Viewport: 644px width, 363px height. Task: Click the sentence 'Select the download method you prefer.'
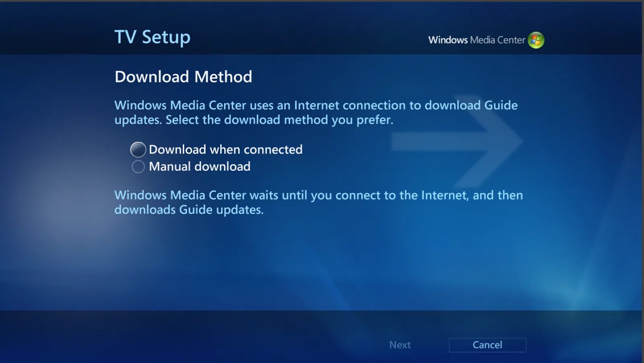(x=279, y=120)
